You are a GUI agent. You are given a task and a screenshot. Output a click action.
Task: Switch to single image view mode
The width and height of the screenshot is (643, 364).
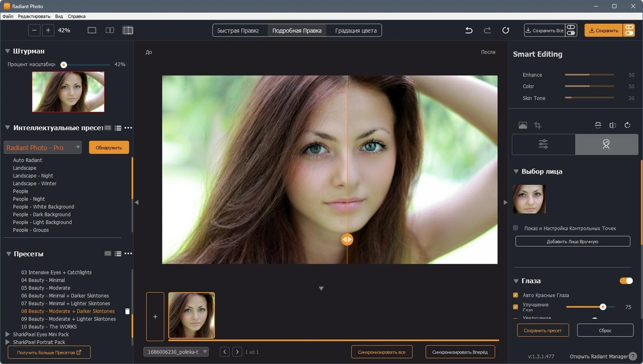pos(92,31)
